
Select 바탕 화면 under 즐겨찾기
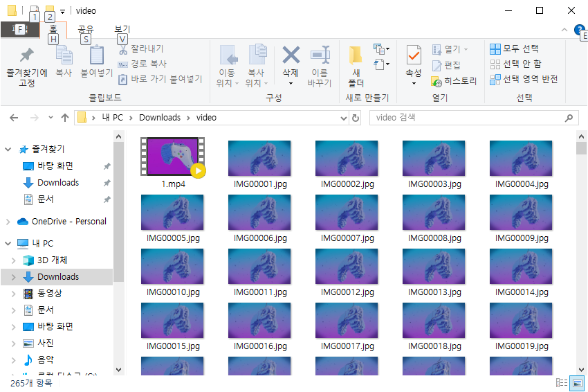point(55,166)
